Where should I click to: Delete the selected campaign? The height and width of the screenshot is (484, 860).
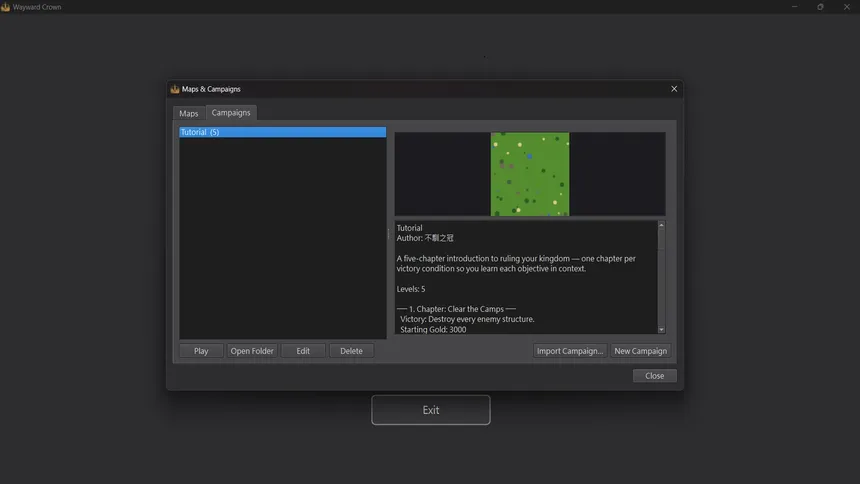point(351,351)
